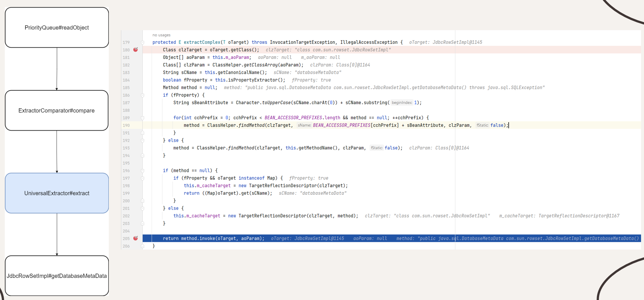Click line number 199 in the gutter
The image size is (644, 300).
click(x=126, y=193)
